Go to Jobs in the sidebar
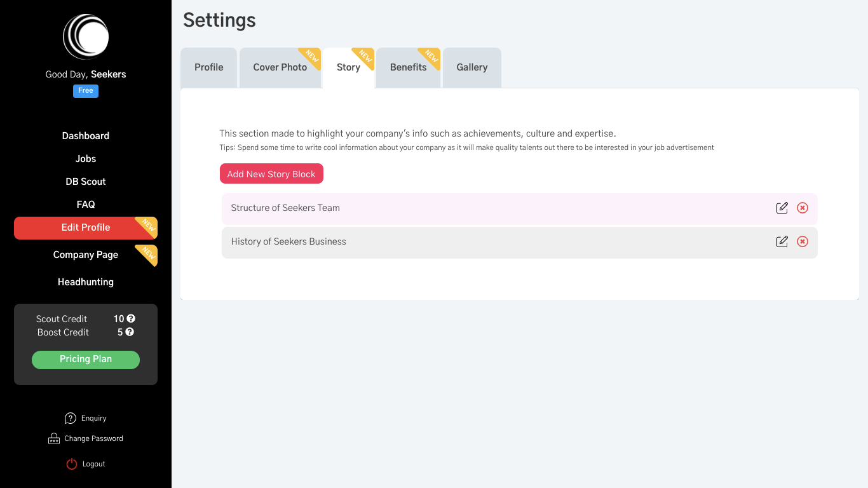 (x=86, y=159)
